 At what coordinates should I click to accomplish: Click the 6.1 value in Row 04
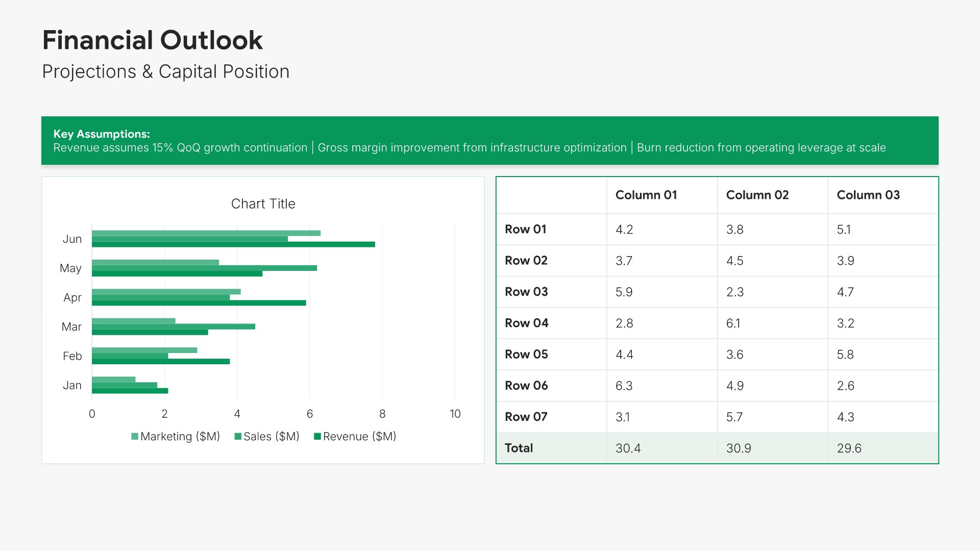pyautogui.click(x=733, y=323)
